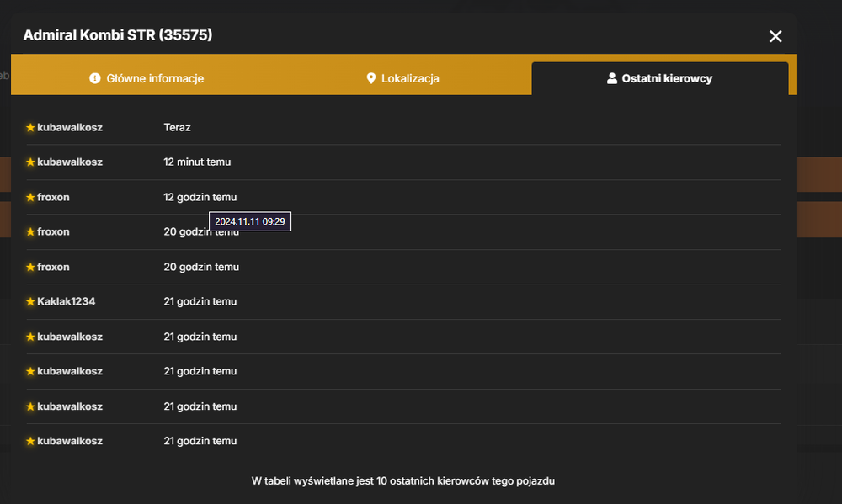The image size is (842, 504).
Task: Open driver kubawalkosz in the Teraz row
Action: click(x=70, y=127)
